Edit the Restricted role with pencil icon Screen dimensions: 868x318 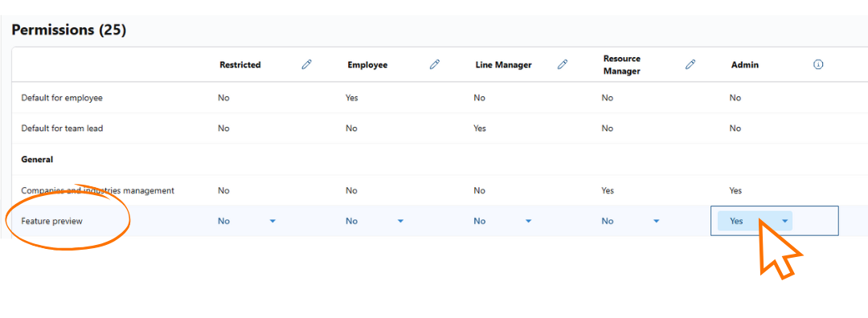(x=306, y=65)
